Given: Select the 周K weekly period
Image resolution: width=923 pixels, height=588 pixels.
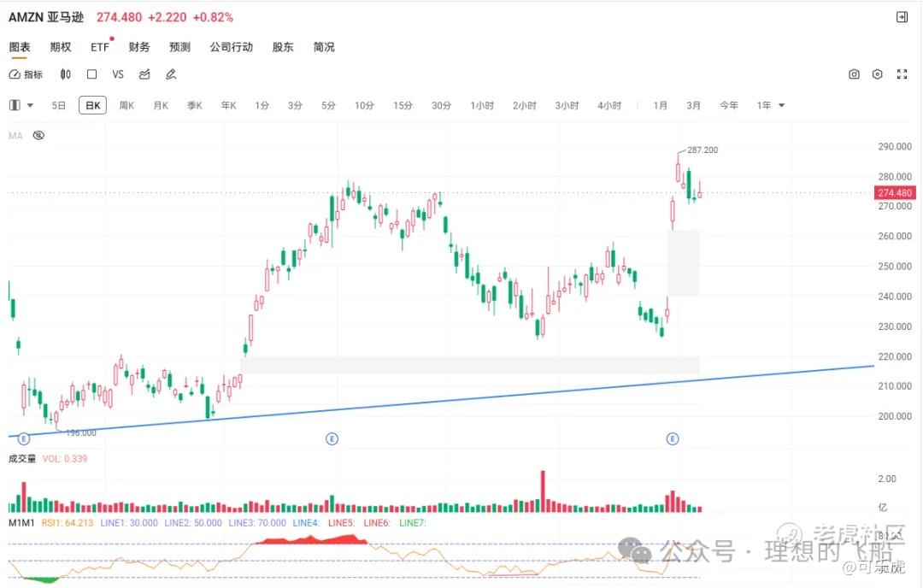Looking at the screenshot, I should click(126, 105).
